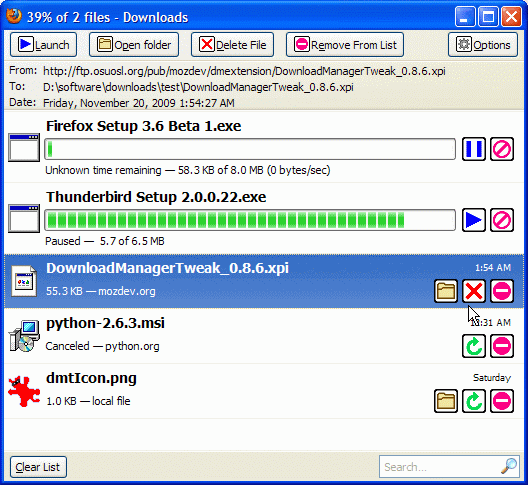Open folder containing dmtIcon.png
Image resolution: width=528 pixels, height=485 pixels.
[446, 401]
